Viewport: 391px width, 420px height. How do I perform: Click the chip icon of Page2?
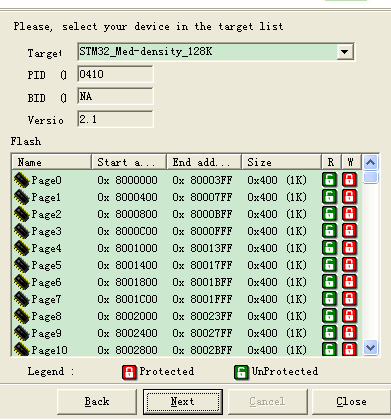pos(22,214)
